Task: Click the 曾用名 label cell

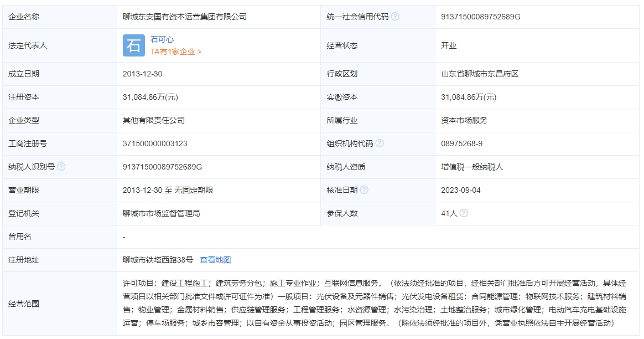Action: pos(60,237)
